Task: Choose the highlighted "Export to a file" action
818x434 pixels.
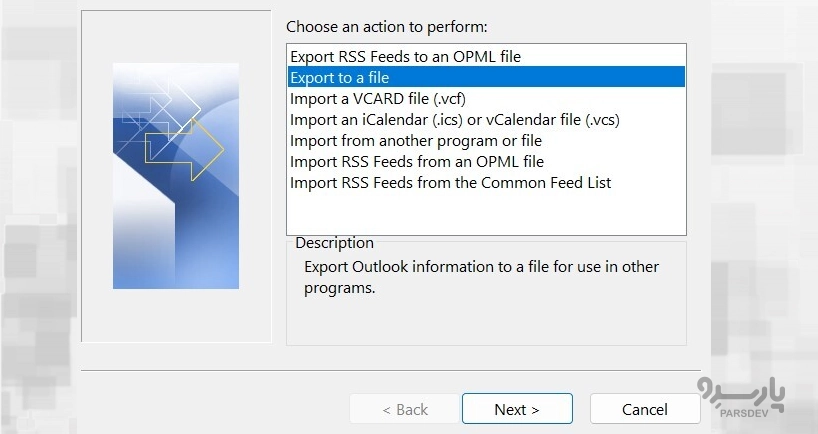Action: tap(340, 77)
